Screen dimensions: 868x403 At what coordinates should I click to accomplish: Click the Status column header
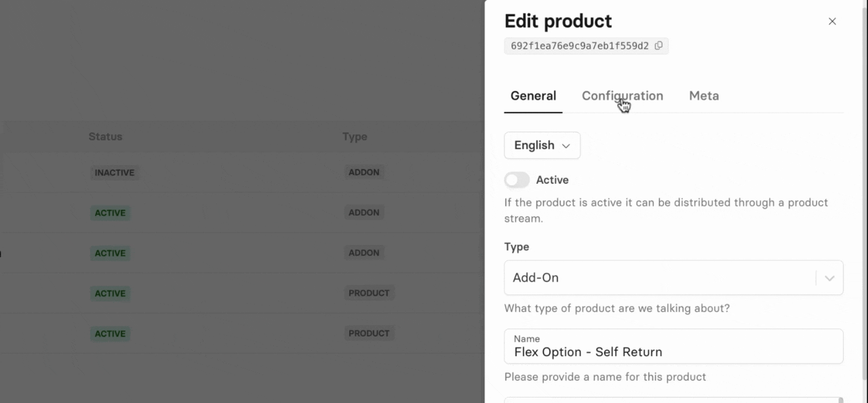[105, 136]
